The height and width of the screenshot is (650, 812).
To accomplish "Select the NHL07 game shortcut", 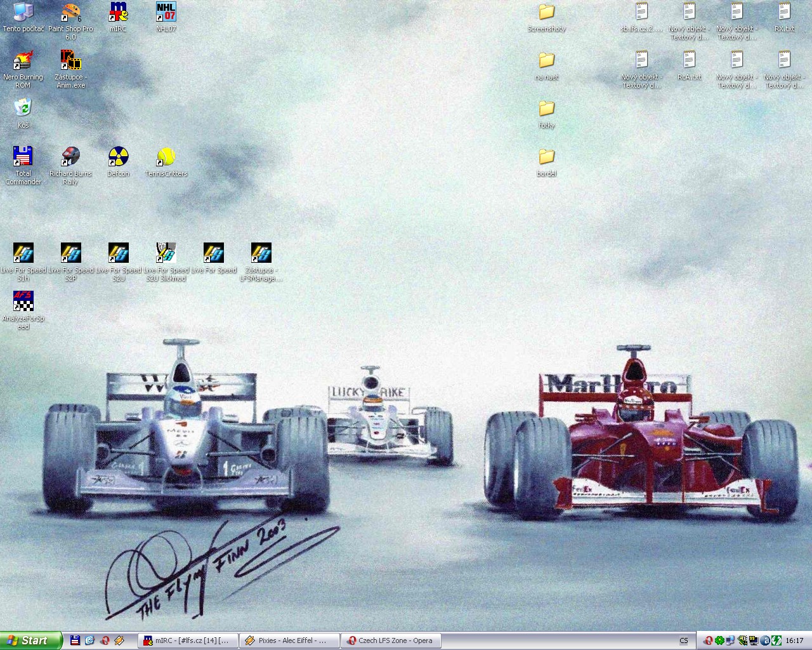I will [x=166, y=17].
